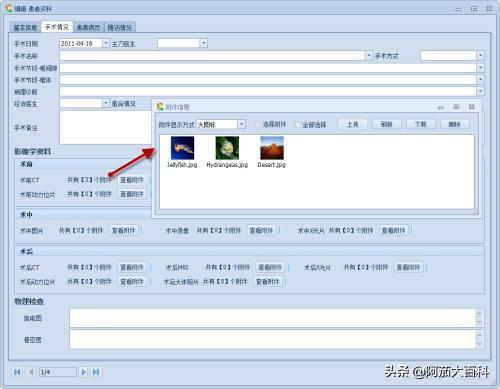Click the 附件信息 dialog title icon
The image size is (500, 389).
tap(160, 107)
